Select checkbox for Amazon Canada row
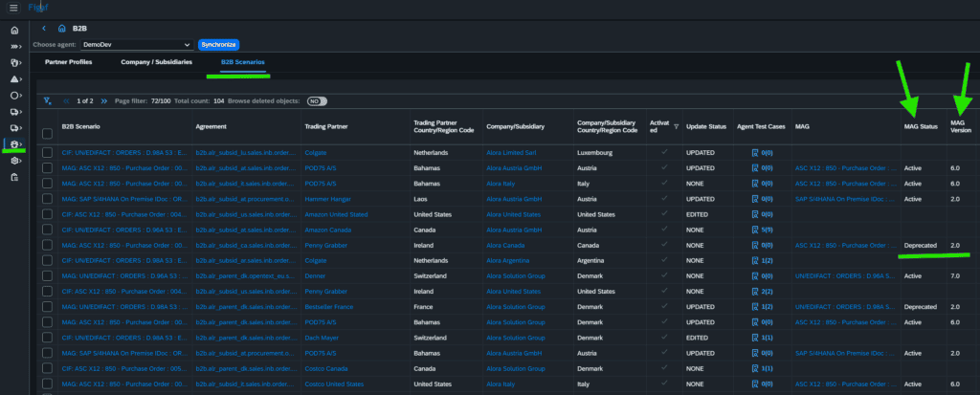This screenshot has width=980, height=395. pos(47,230)
